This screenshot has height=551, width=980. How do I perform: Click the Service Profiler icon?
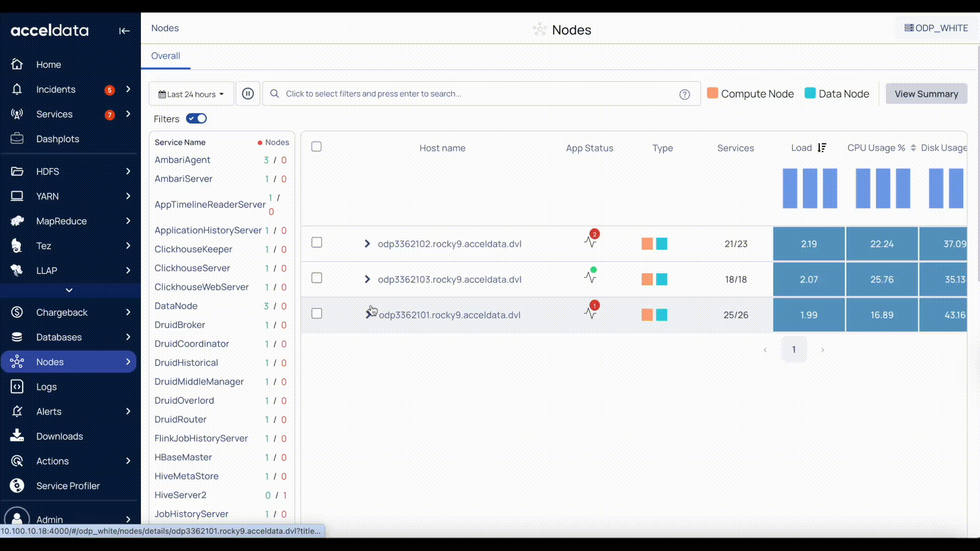pos(17,486)
